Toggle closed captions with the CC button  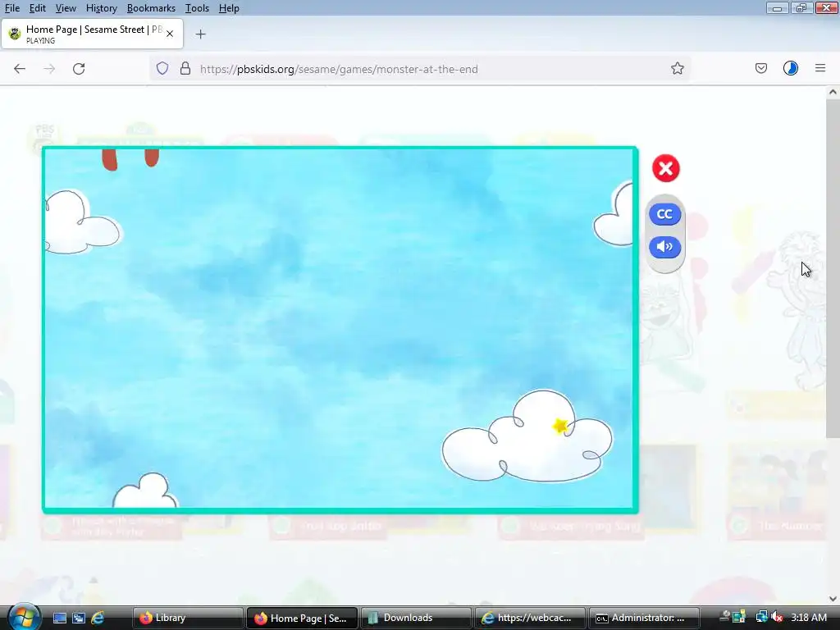664,214
